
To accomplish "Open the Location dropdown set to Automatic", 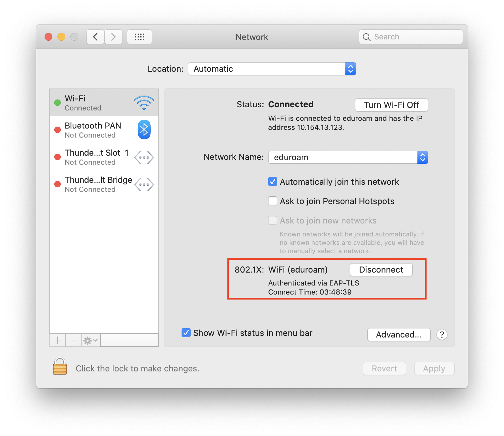I will [272, 69].
